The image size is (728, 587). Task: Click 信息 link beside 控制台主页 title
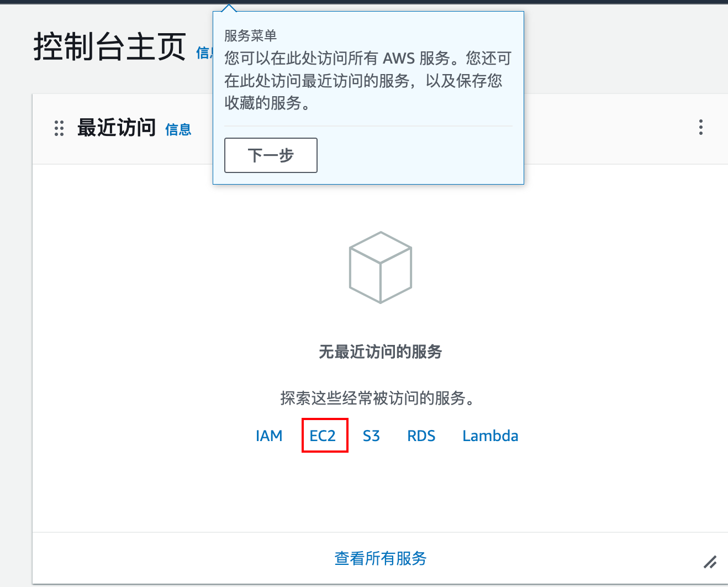click(204, 53)
